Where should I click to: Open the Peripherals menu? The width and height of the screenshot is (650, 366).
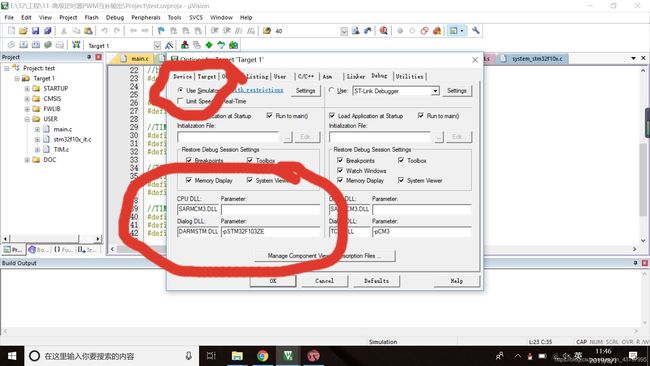[146, 17]
